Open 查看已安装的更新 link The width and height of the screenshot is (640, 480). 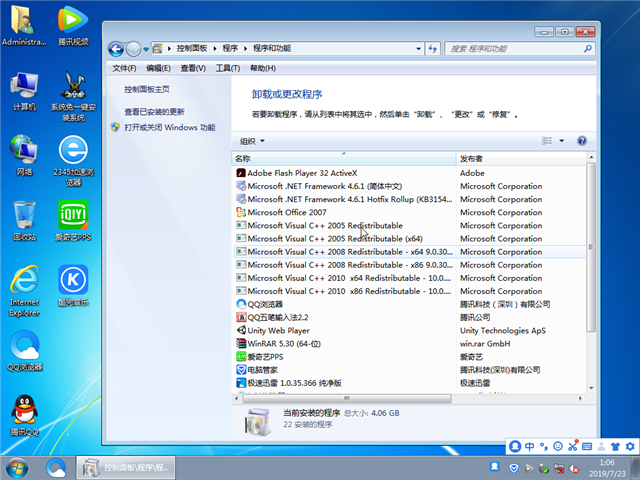[154, 112]
